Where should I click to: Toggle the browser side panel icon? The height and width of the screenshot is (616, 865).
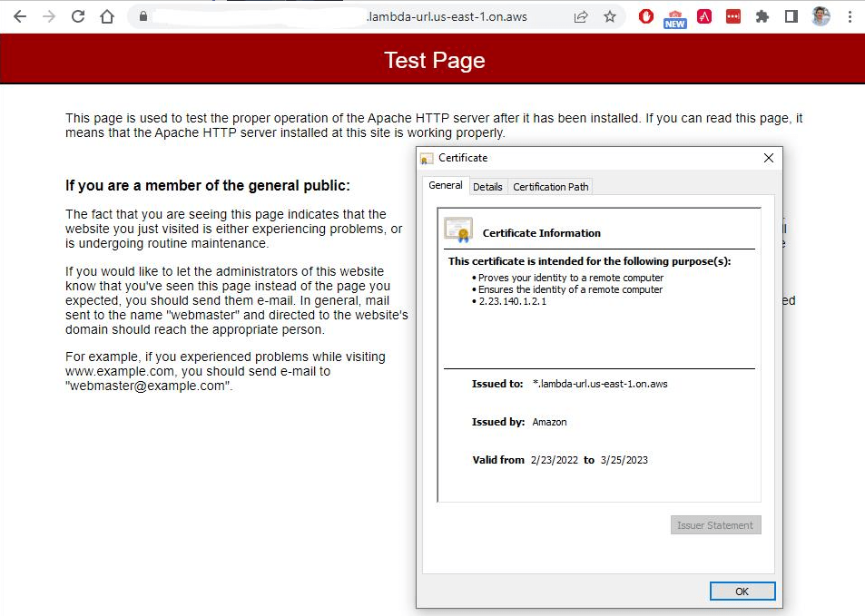tap(791, 16)
